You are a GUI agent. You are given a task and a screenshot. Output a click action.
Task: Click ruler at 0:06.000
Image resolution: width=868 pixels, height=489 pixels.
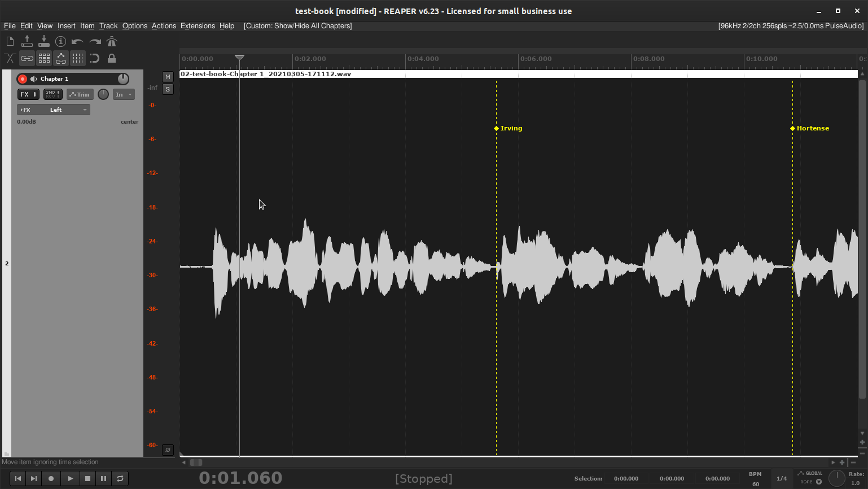click(x=536, y=59)
